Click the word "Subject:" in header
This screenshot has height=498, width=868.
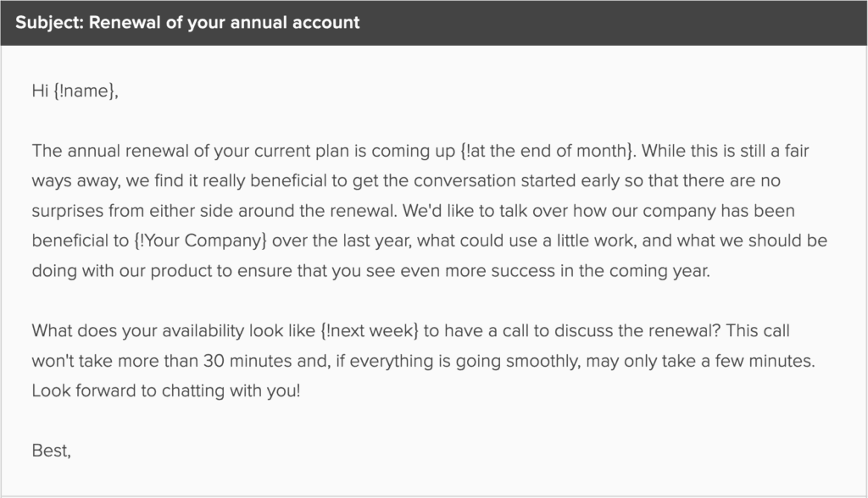51,22
